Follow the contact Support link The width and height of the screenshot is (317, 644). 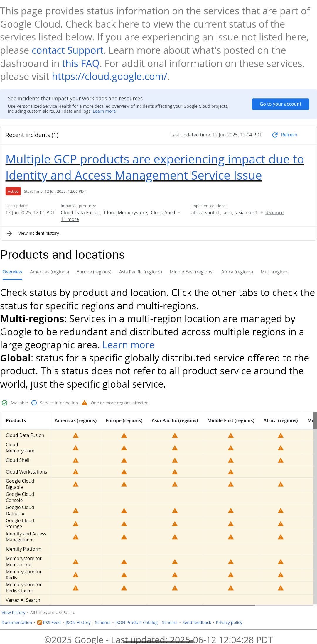pos(68,50)
